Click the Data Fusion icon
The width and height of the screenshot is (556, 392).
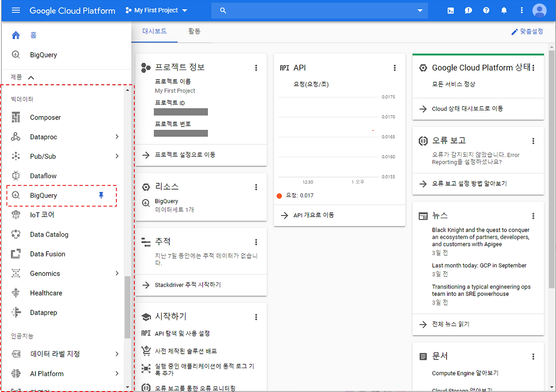point(16,254)
